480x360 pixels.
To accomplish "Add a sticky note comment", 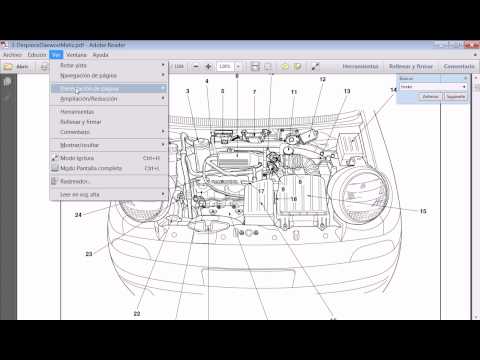I will pyautogui.click(x=285, y=67).
